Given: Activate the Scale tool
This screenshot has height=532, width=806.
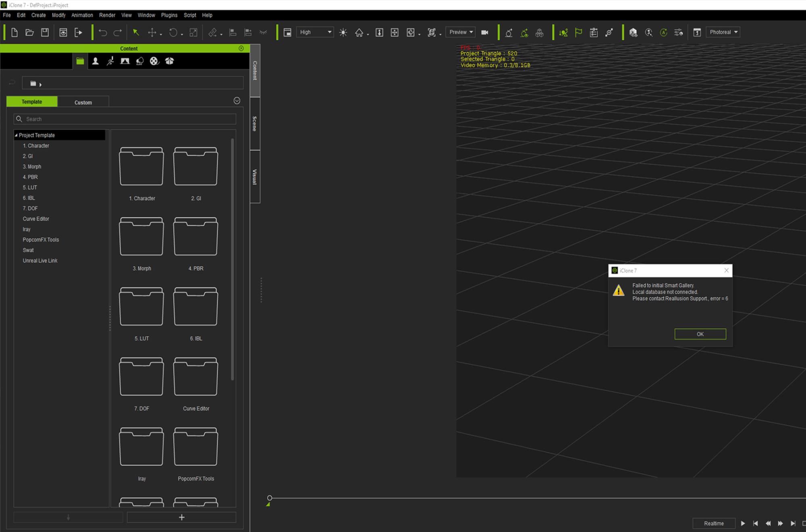Looking at the screenshot, I should coord(193,33).
